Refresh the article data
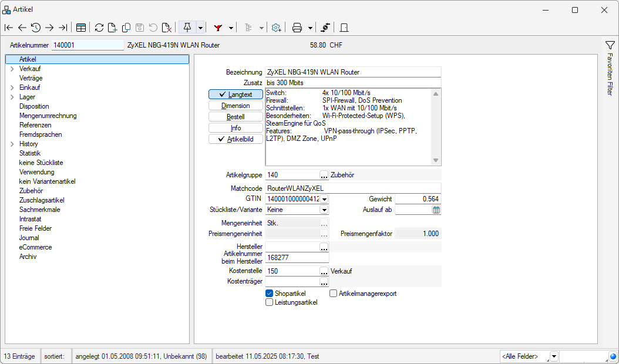Image resolution: width=619 pixels, height=364 pixels. tap(99, 28)
